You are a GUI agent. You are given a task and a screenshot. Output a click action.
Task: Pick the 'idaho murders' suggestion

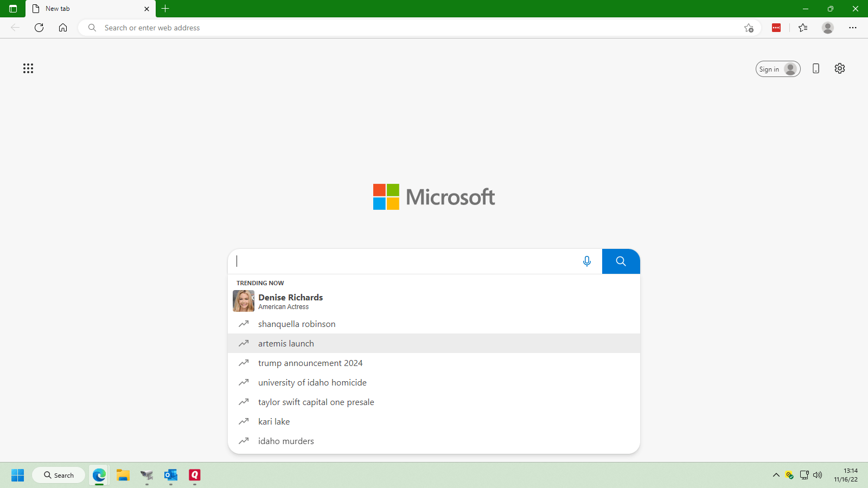point(434,441)
